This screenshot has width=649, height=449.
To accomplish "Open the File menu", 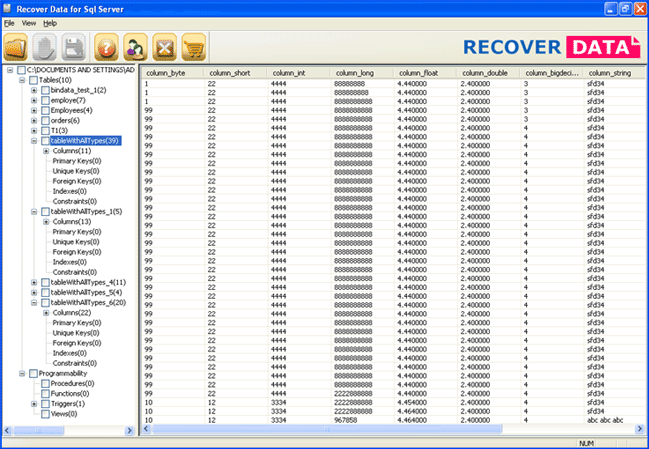I will coord(9,22).
